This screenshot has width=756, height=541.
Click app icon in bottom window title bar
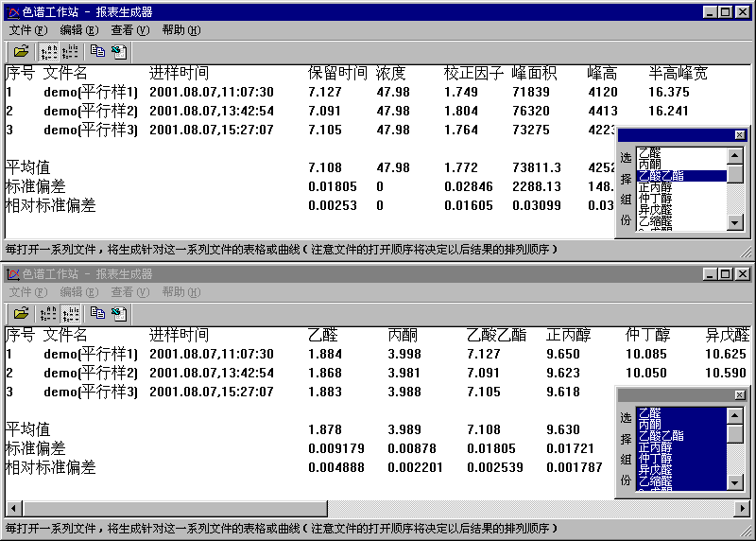coord(13,274)
